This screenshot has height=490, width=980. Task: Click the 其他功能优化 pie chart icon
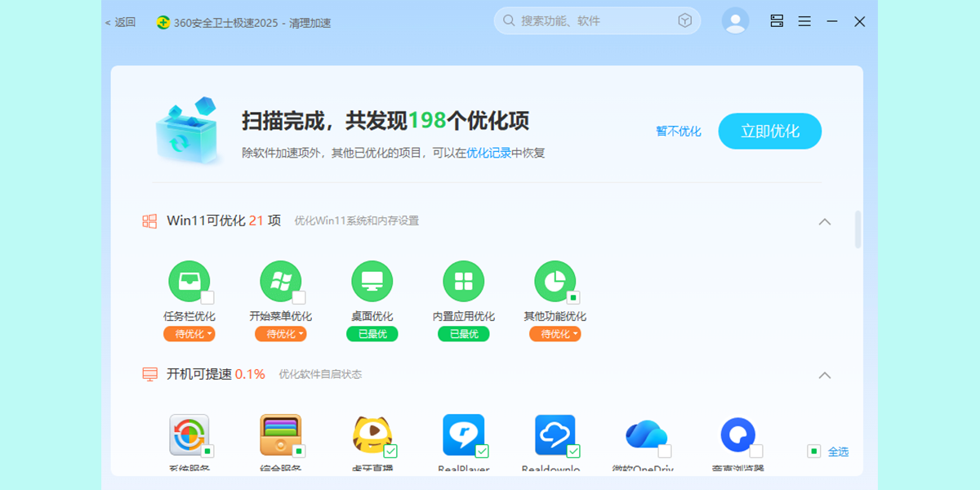point(555,282)
